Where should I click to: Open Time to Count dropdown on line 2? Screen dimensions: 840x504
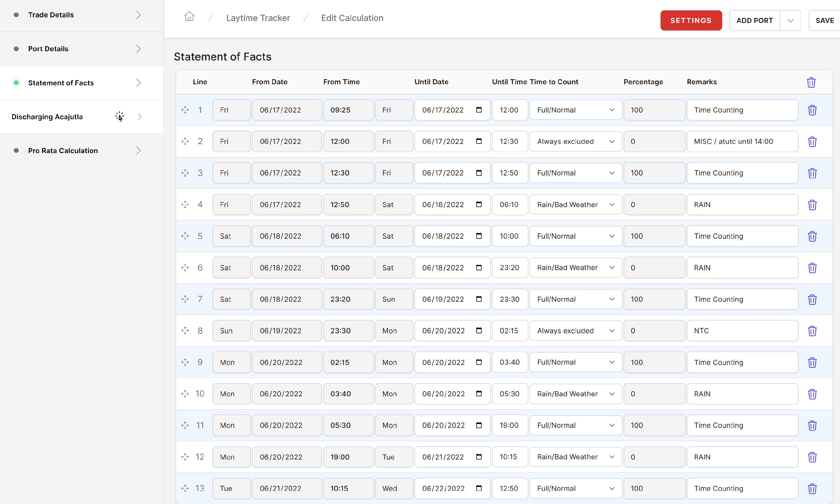(575, 142)
